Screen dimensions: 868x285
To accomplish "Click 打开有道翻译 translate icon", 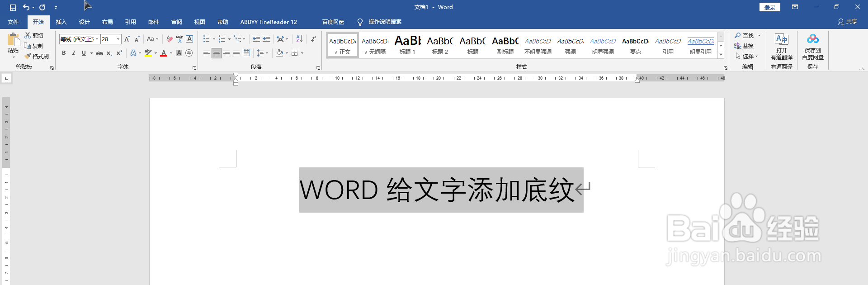I will [x=781, y=46].
